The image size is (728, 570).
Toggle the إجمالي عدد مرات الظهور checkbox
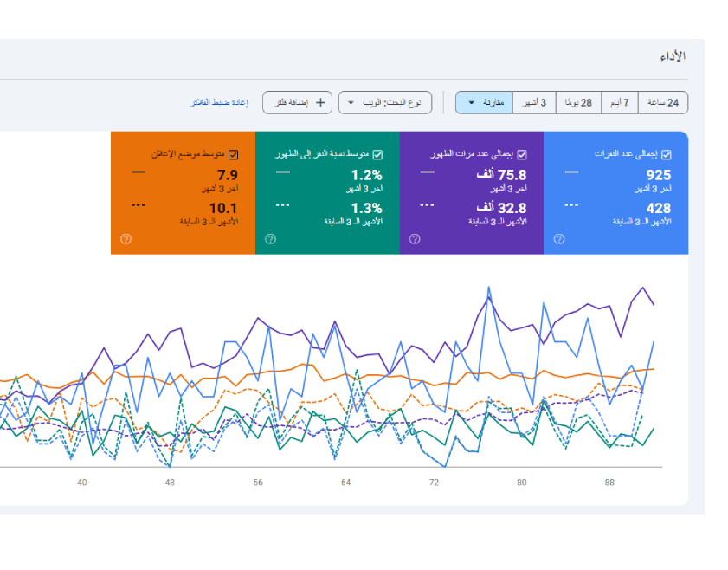click(522, 155)
